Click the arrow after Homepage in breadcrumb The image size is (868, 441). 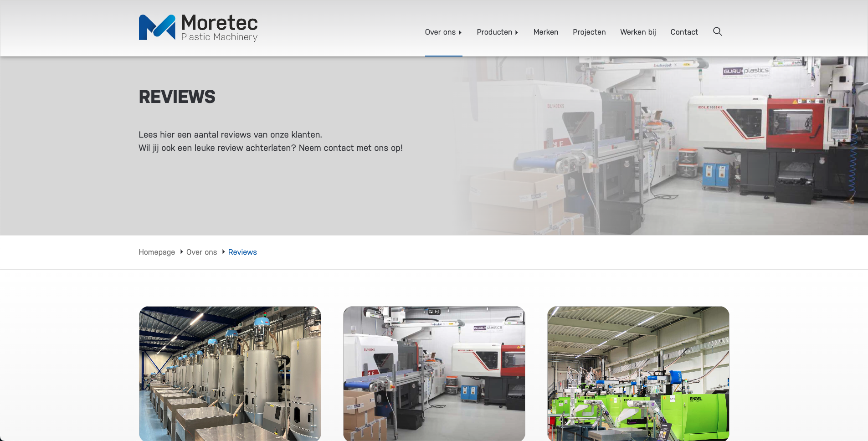tap(181, 252)
